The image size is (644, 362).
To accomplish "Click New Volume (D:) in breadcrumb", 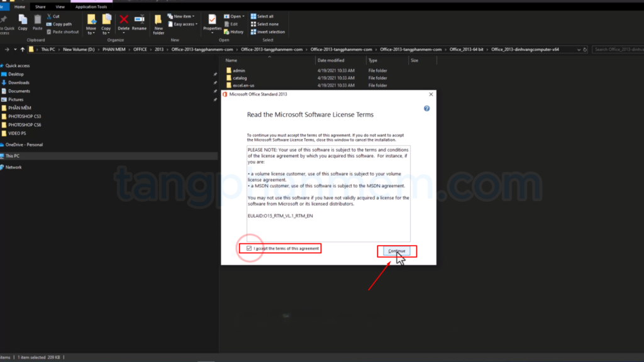I will 79,49.
